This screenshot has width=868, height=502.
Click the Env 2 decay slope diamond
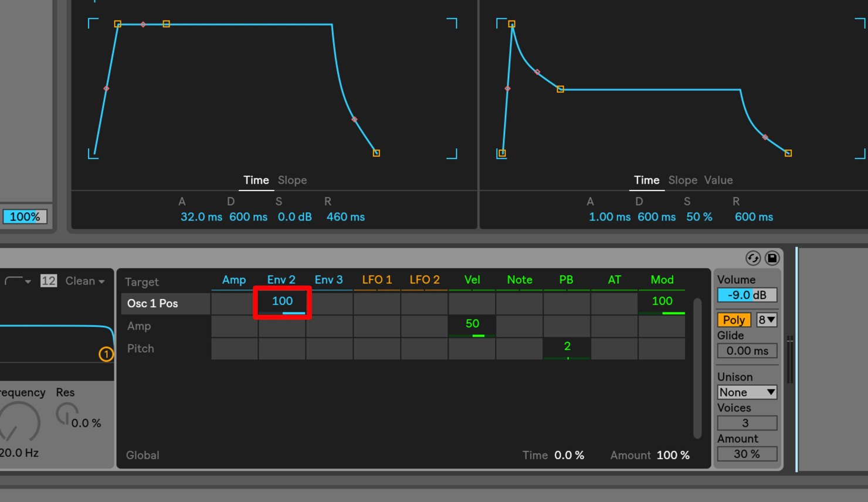pos(537,72)
